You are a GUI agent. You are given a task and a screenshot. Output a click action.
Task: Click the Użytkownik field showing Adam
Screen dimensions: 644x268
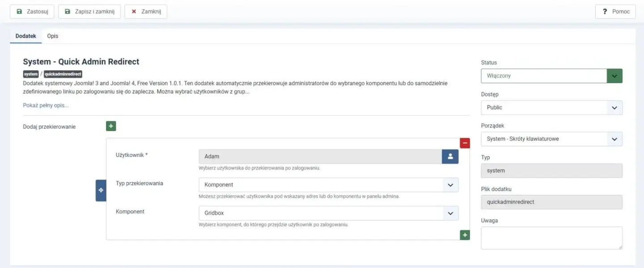(x=320, y=157)
